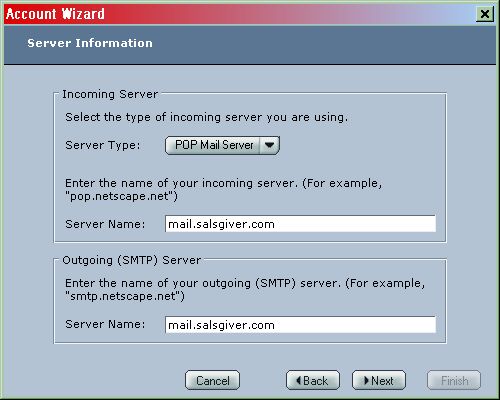Viewport: 500px width, 400px height.
Task: Close the Account Wizard with the X icon
Action: (x=485, y=14)
